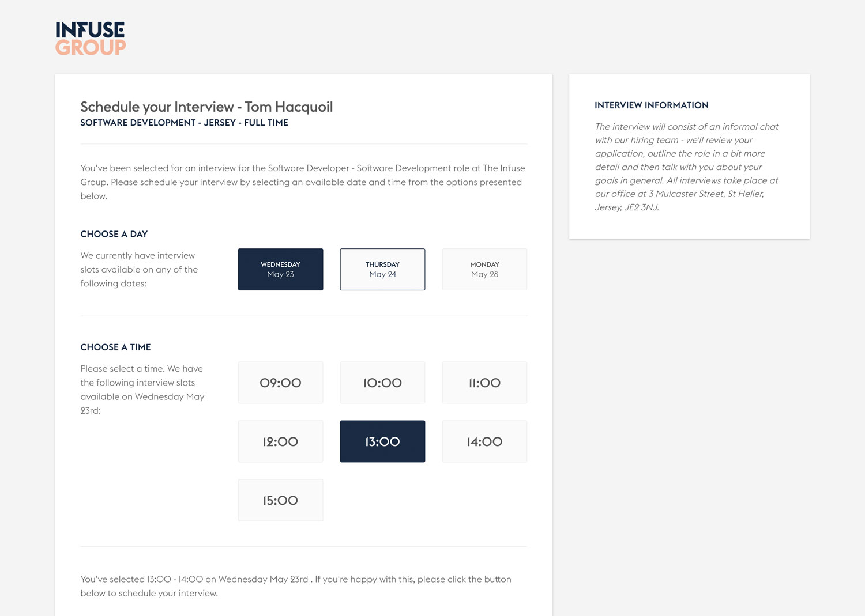Choose the 14:00 time slot
This screenshot has width=865, height=616.
pyautogui.click(x=484, y=441)
